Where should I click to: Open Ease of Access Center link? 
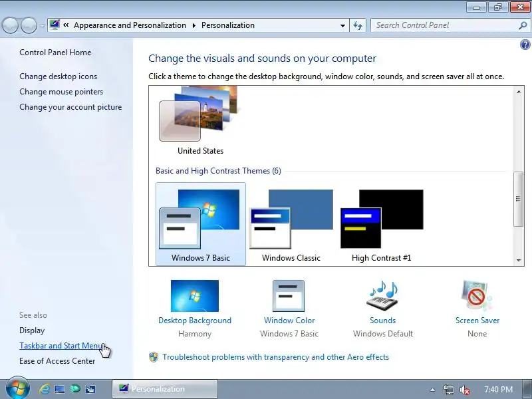pos(57,361)
